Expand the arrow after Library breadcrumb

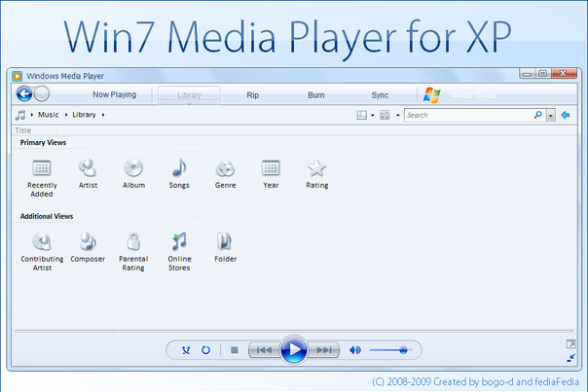click(103, 115)
